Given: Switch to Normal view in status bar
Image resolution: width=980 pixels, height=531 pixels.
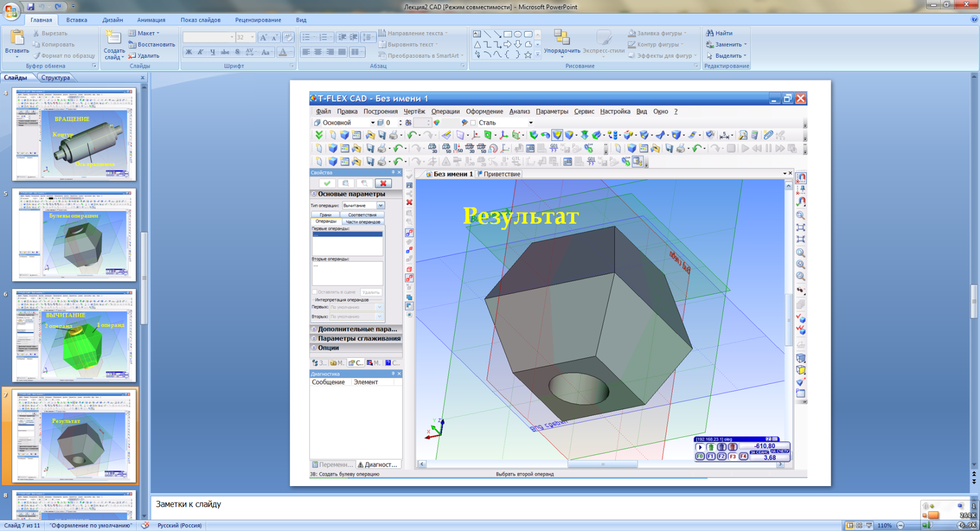Looking at the screenshot, I should click(850, 525).
